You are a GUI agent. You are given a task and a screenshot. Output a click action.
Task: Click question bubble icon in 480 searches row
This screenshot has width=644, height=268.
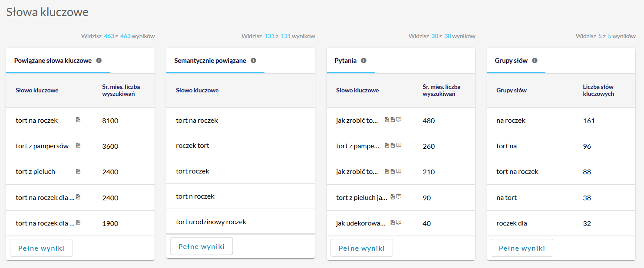399,120
